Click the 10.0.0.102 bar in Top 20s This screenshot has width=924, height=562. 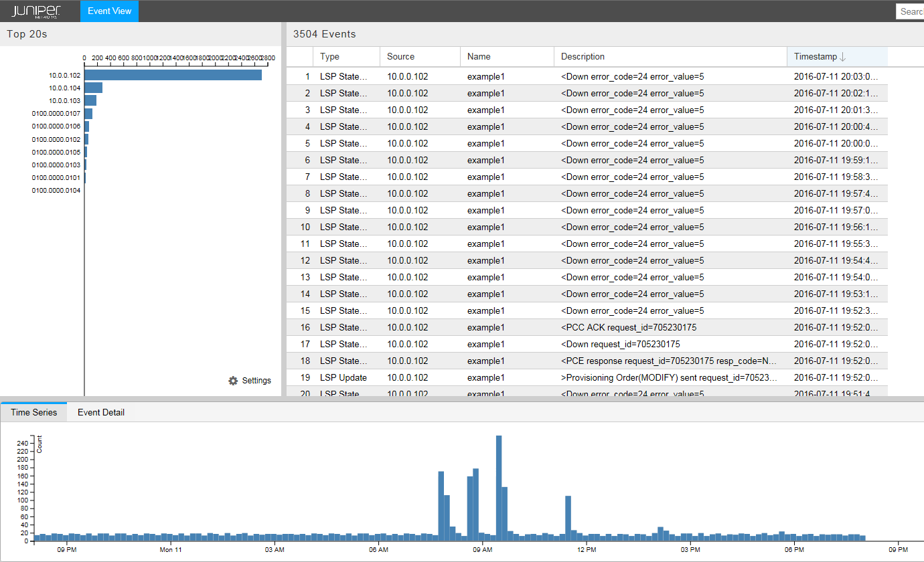(173, 75)
